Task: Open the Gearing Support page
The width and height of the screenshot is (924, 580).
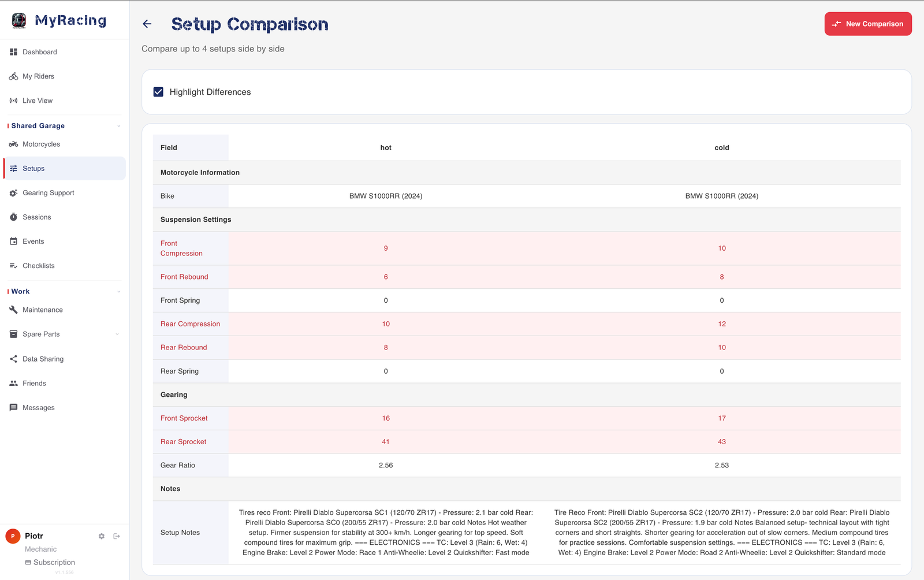Action: pos(65,193)
